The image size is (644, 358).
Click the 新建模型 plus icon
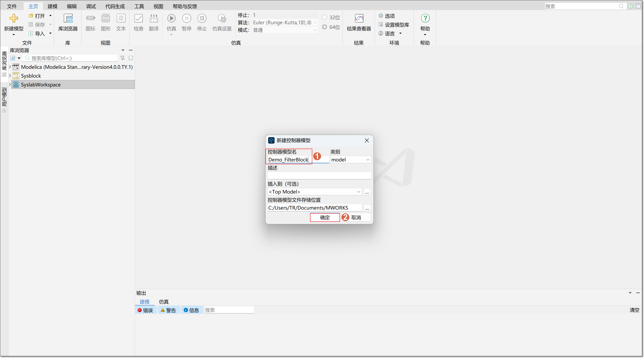14,18
